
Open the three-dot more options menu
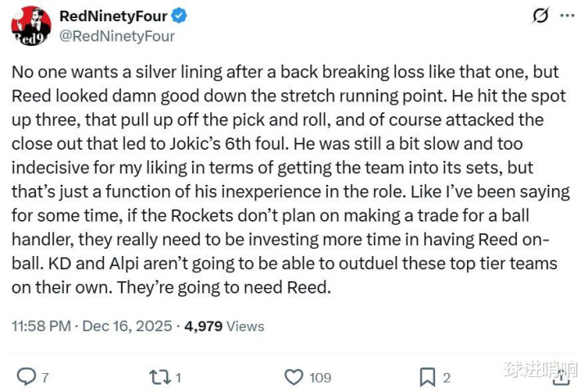click(566, 16)
